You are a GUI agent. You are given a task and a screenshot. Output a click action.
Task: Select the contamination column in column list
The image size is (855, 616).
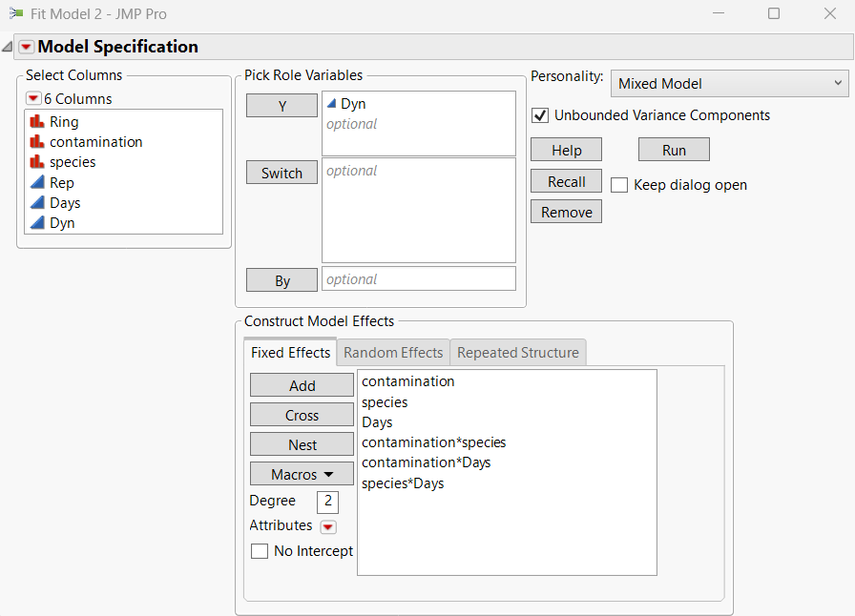[x=95, y=142]
